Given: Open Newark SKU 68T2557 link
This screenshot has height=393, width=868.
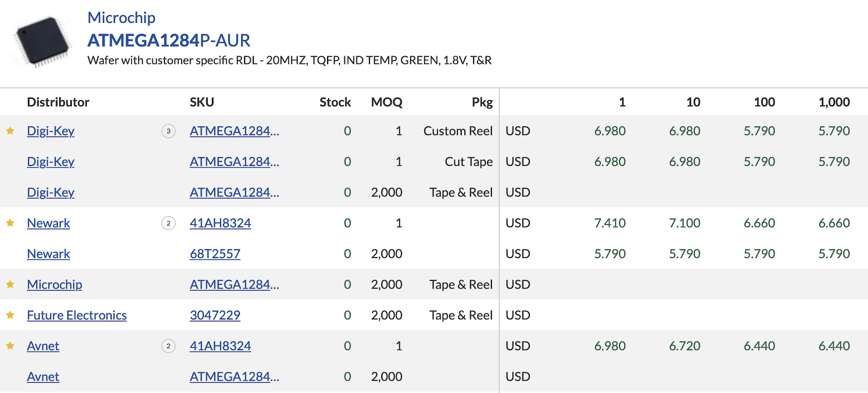Looking at the screenshot, I should [x=215, y=254].
